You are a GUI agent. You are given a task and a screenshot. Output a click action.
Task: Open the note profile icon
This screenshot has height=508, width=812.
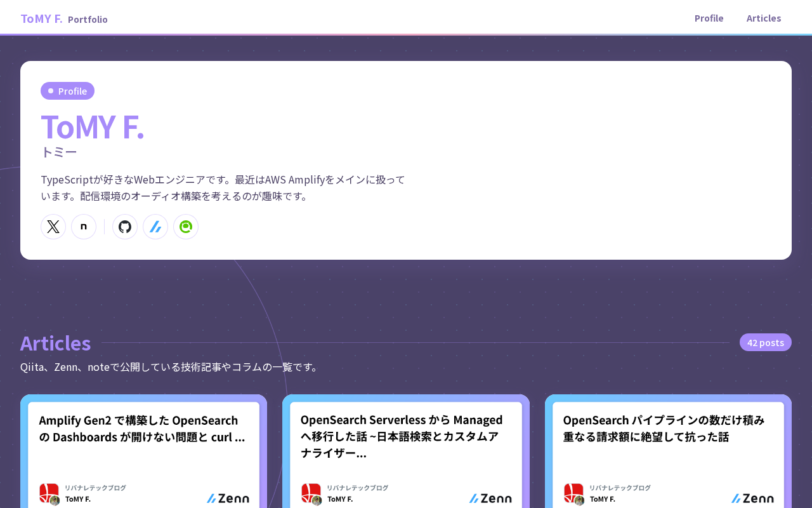click(x=84, y=227)
